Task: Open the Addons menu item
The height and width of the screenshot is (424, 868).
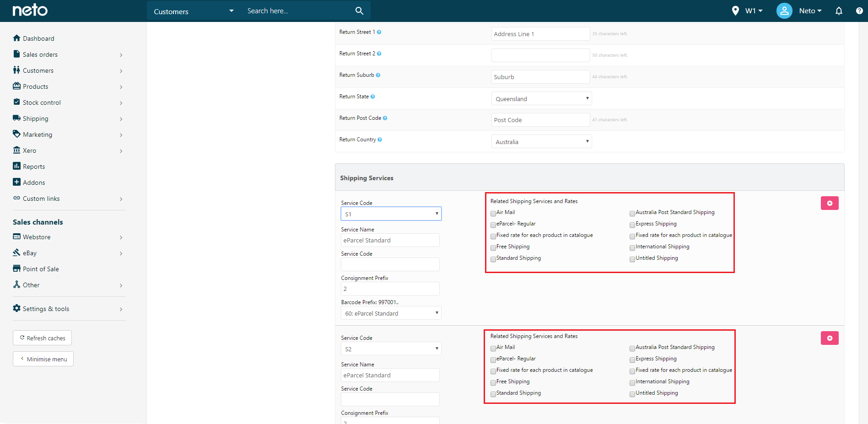Action: tap(34, 182)
